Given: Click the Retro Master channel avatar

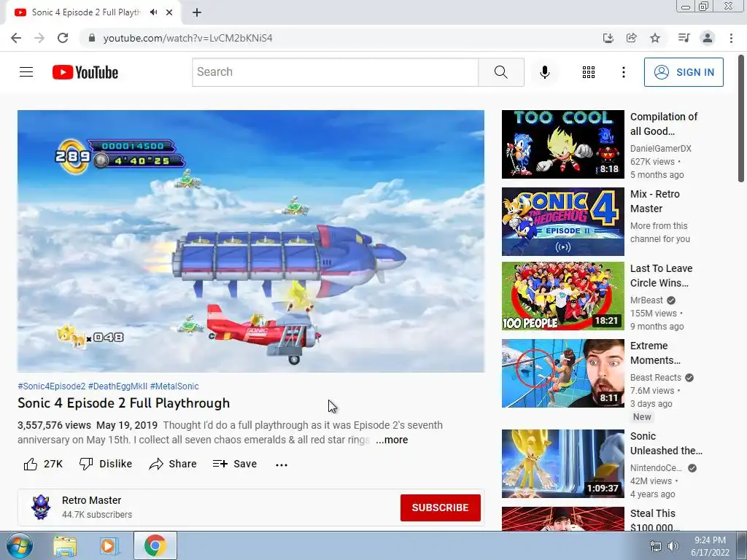Looking at the screenshot, I should (x=41, y=507).
